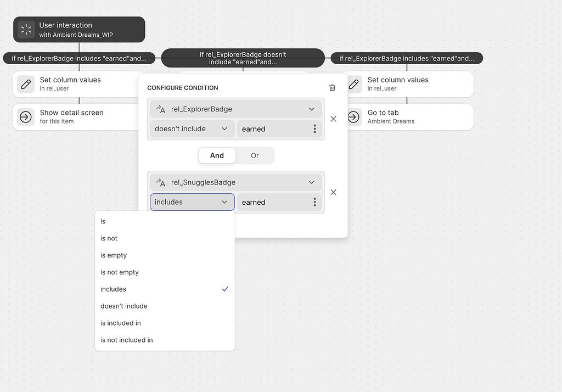
Task: Click the column type icon beside rel_ExplorerBadge
Action: (160, 109)
